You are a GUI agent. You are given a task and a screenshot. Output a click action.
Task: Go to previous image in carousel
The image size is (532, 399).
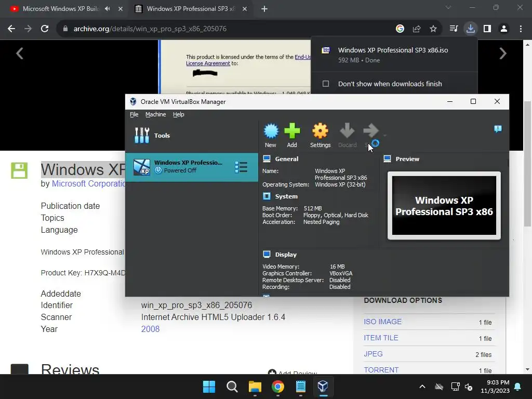point(20,54)
